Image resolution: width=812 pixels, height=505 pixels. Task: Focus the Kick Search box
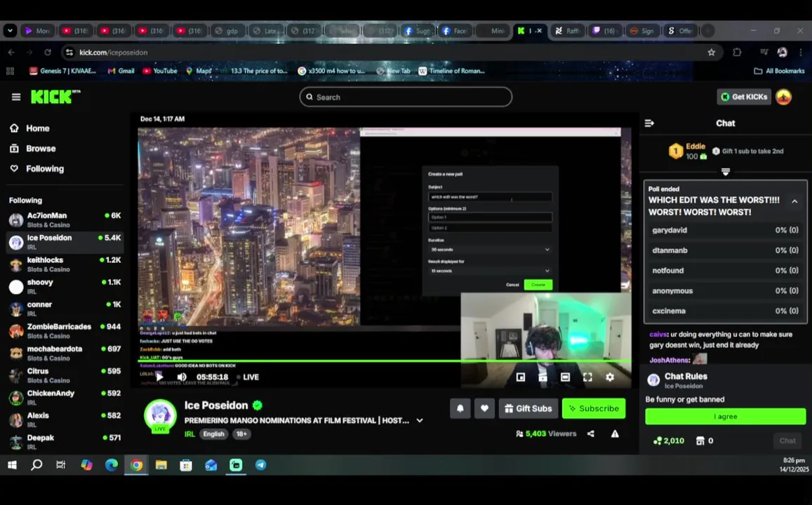[406, 97]
